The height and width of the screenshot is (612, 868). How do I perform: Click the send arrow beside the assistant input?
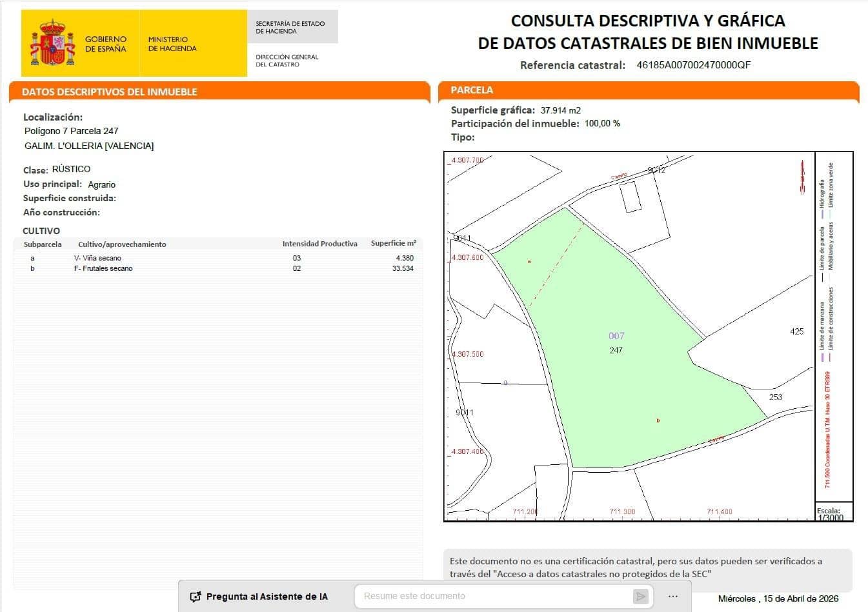[642, 596]
